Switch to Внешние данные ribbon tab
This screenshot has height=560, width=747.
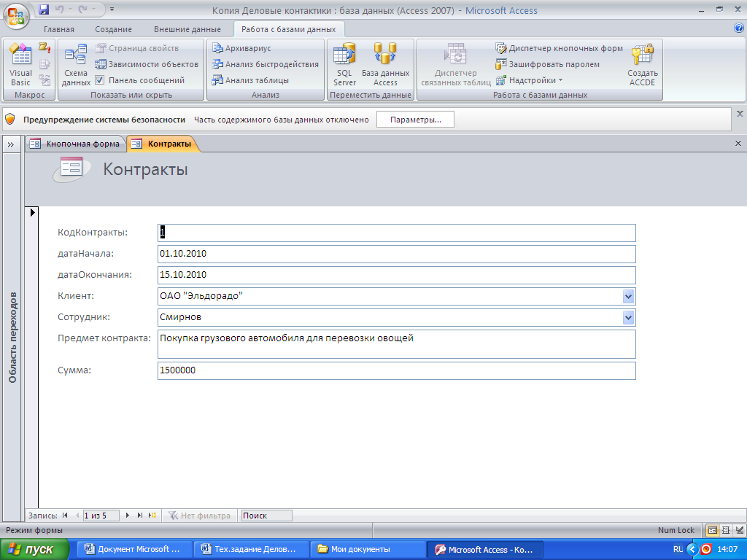click(x=187, y=29)
